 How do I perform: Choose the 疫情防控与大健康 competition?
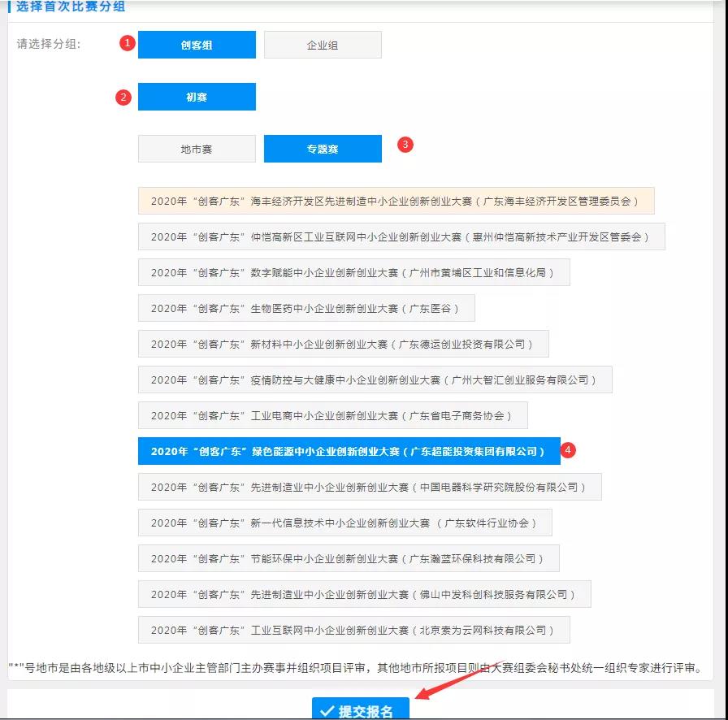tap(375, 380)
